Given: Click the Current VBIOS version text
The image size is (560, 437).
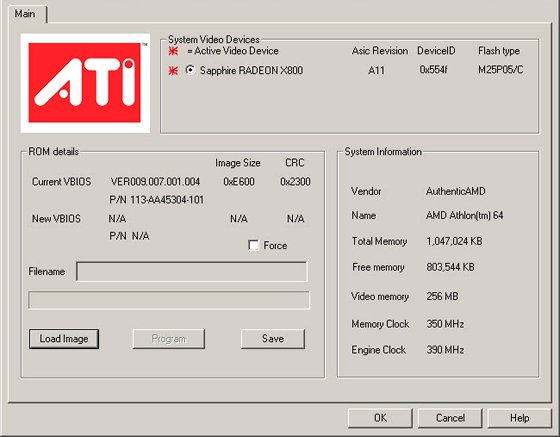Looking at the screenshot, I should (155, 182).
